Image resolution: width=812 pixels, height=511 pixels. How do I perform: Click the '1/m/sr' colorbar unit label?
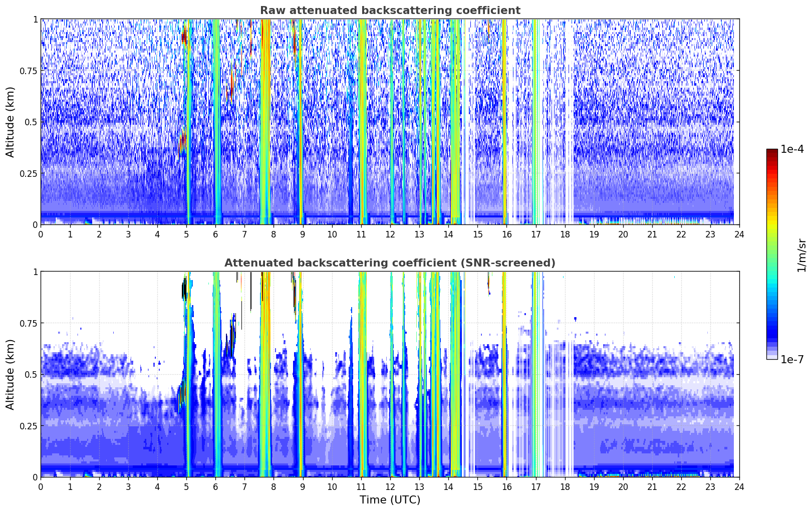click(801, 254)
